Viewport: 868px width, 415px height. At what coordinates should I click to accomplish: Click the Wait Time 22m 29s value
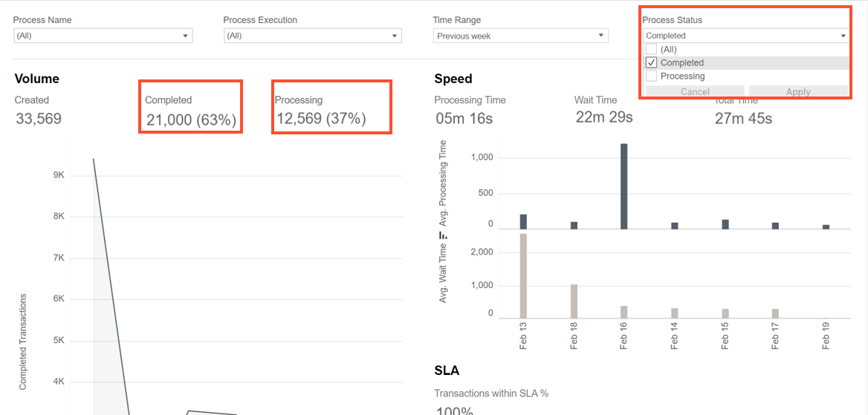coord(604,117)
